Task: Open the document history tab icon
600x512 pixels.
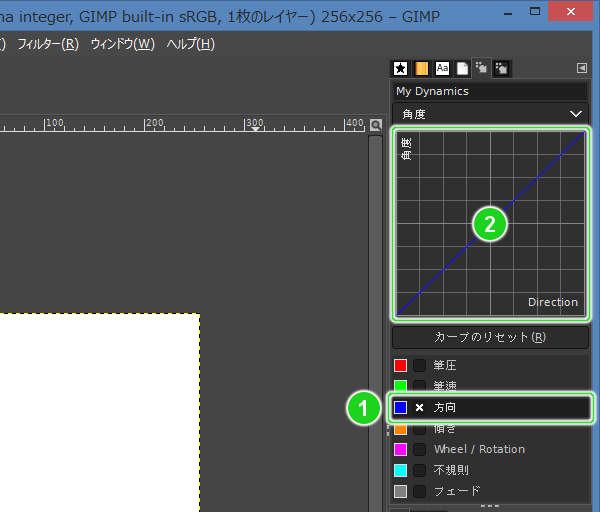Action: 462,68
